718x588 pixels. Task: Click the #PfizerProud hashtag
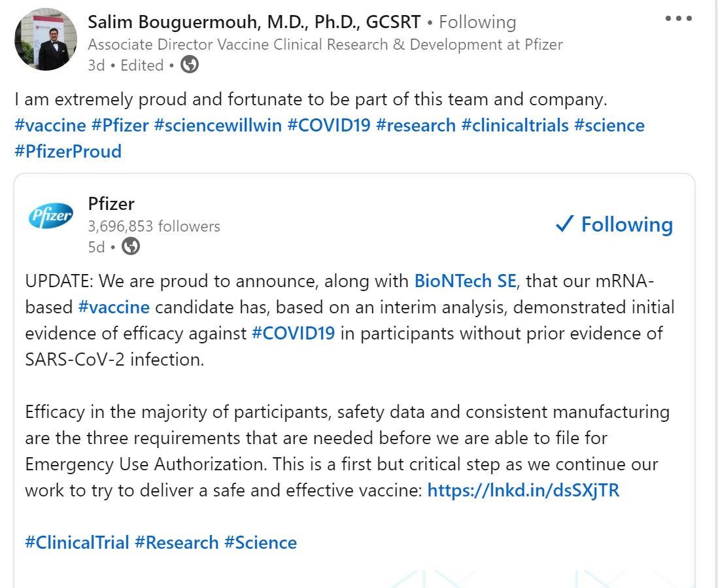(68, 151)
